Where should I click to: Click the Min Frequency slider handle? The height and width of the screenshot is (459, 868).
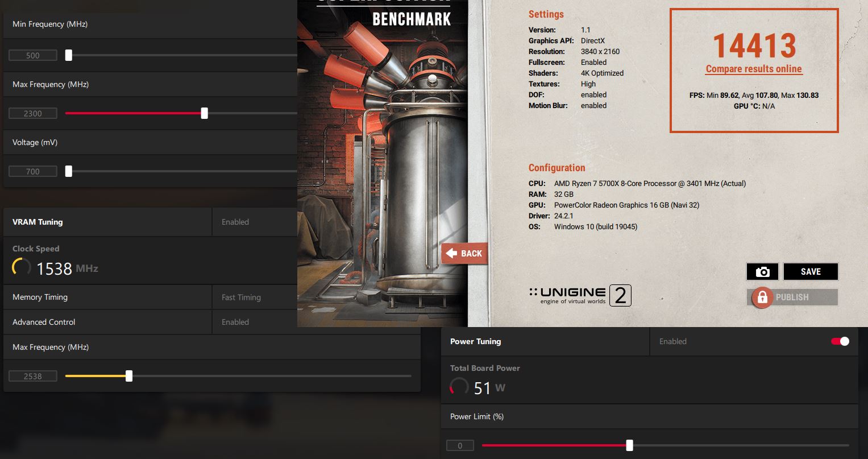(69, 55)
